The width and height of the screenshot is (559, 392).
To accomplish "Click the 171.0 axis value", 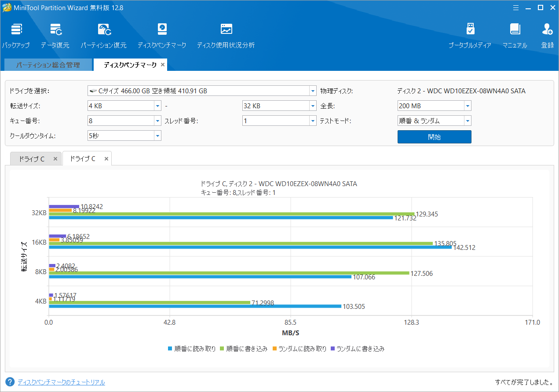I will [x=533, y=322].
